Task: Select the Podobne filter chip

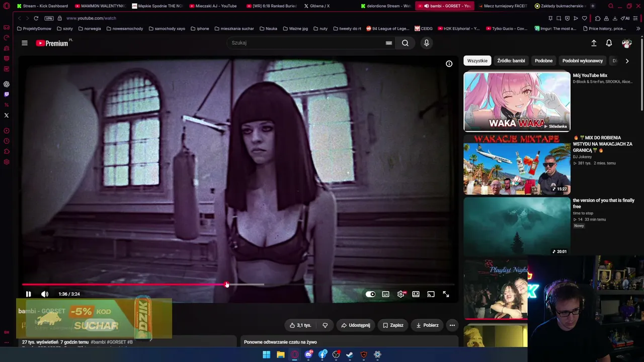Action: pyautogui.click(x=543, y=61)
